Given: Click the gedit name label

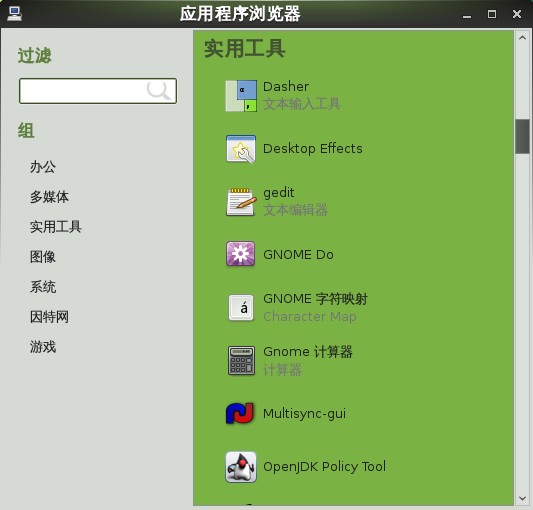Looking at the screenshot, I should click(x=279, y=193).
